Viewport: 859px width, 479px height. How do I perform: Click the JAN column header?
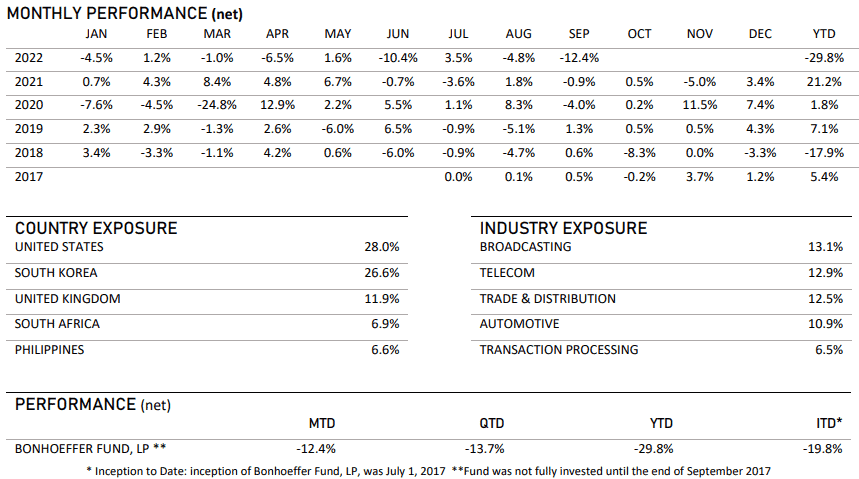pyautogui.click(x=97, y=34)
